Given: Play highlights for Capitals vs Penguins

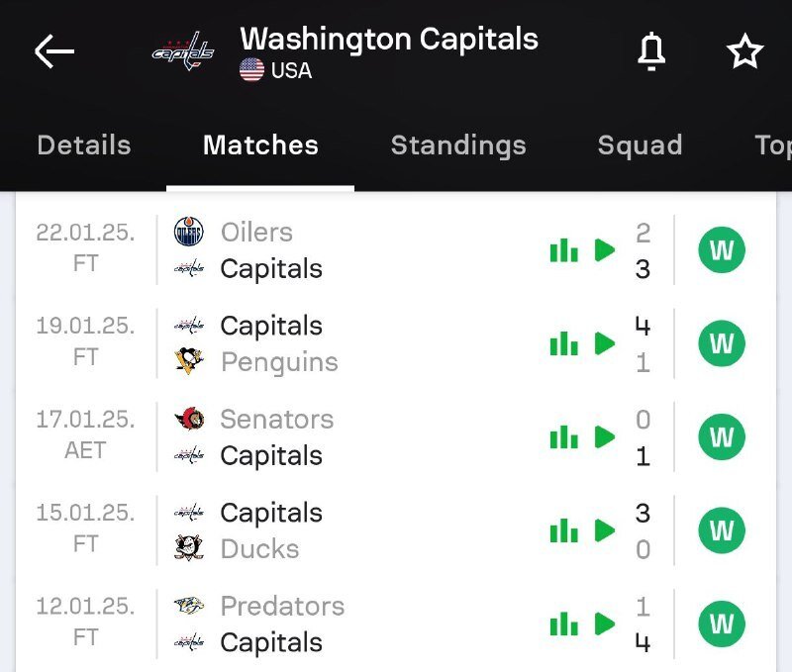Looking at the screenshot, I should pyautogui.click(x=605, y=343).
